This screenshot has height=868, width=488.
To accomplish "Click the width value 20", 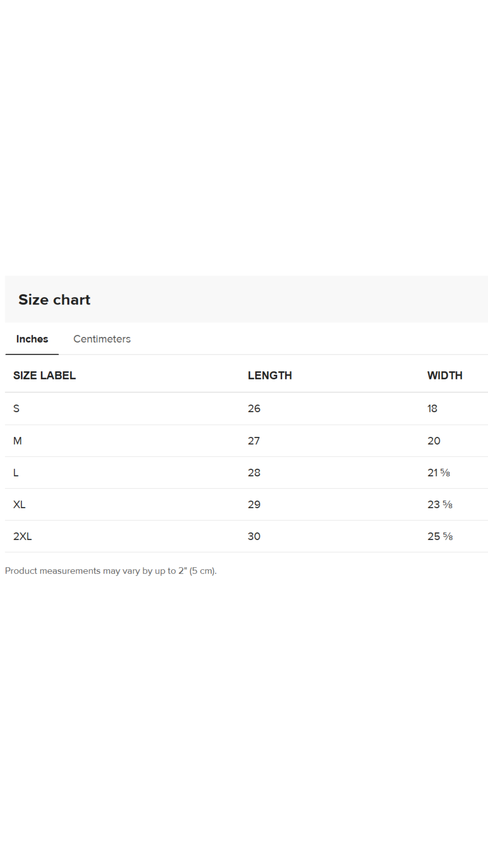I will click(x=434, y=441).
